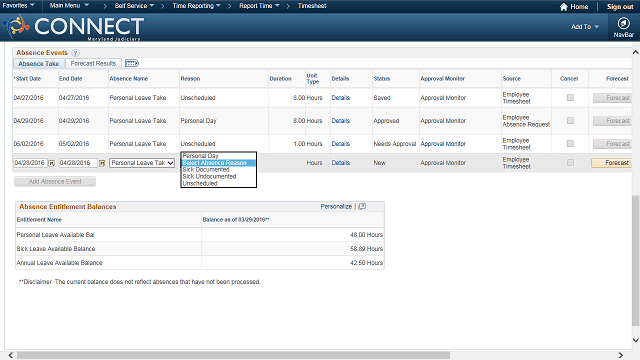Click the horizontal scrollbar right arrow

[x=621, y=355]
